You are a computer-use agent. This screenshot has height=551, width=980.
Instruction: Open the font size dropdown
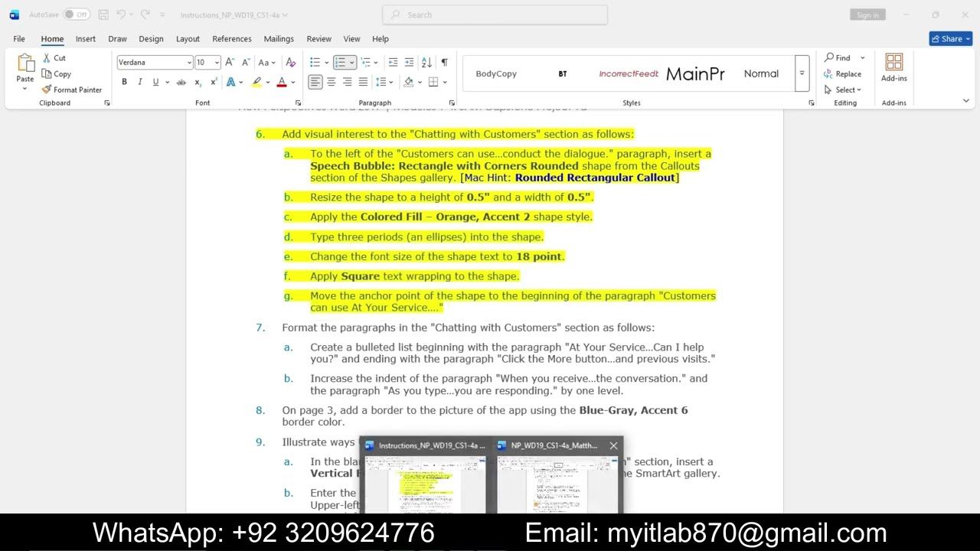click(217, 63)
